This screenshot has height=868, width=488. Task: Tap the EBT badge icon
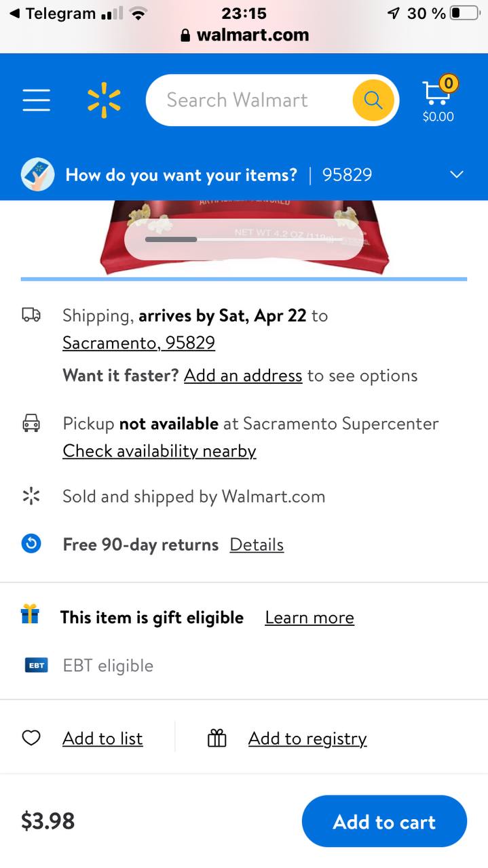[x=36, y=665]
